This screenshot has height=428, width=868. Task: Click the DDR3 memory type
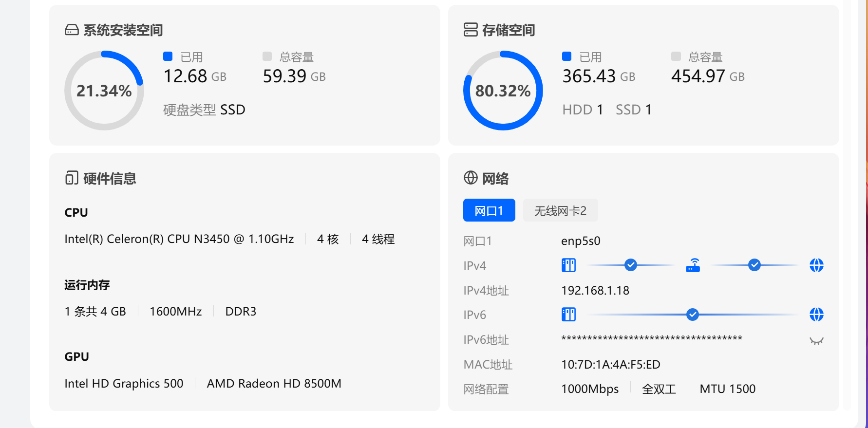(241, 312)
